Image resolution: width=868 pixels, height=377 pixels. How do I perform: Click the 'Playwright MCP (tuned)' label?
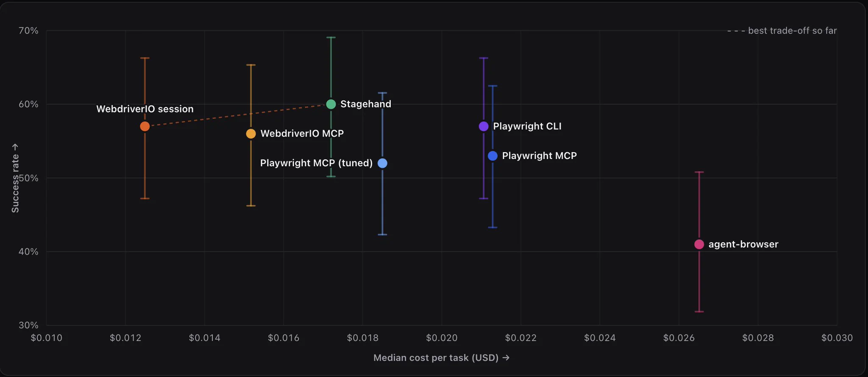coord(316,163)
